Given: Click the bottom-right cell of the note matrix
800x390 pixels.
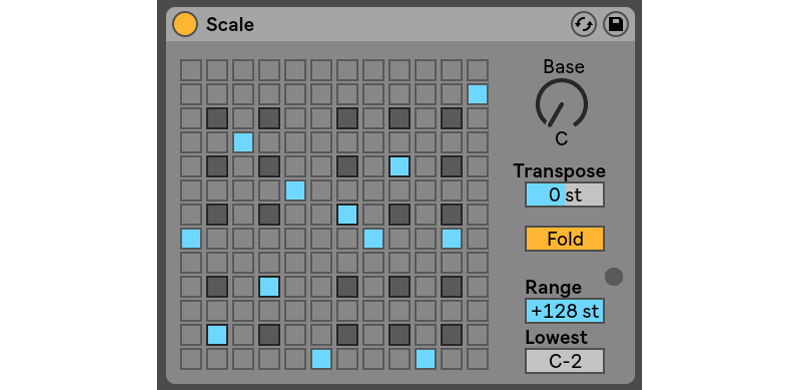Looking at the screenshot, I should tap(478, 359).
